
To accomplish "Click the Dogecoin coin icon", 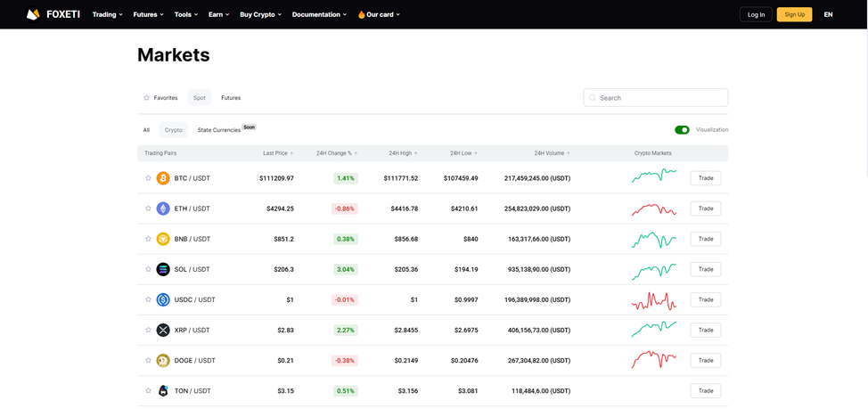I will click(163, 361).
